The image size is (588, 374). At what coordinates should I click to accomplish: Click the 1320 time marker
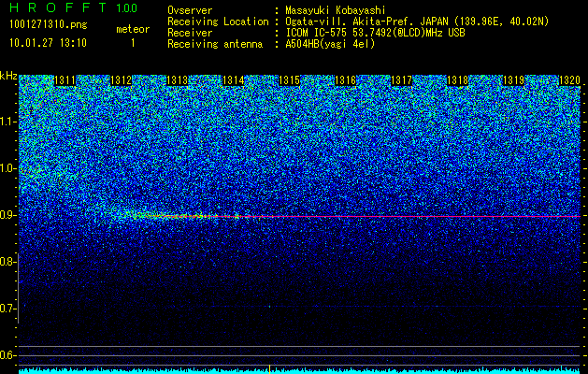pos(569,80)
